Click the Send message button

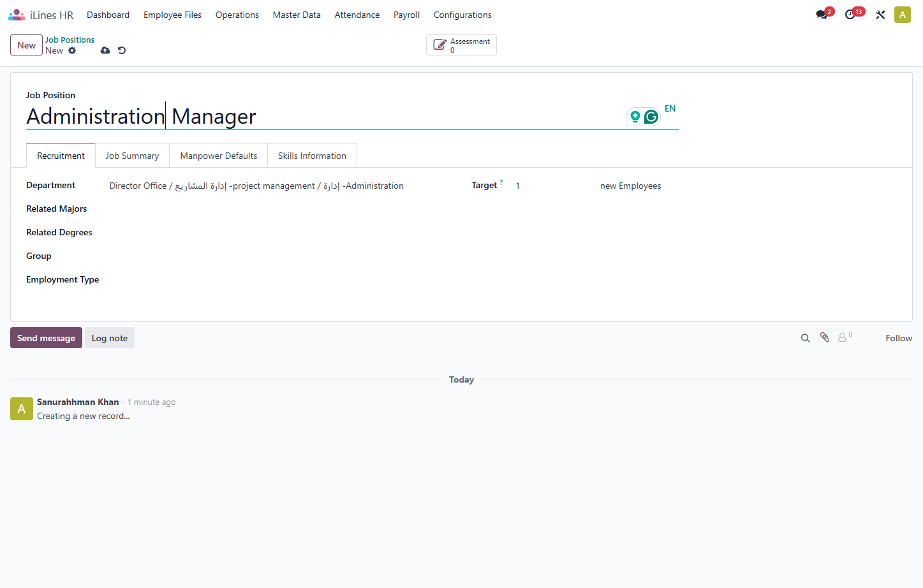(x=46, y=338)
